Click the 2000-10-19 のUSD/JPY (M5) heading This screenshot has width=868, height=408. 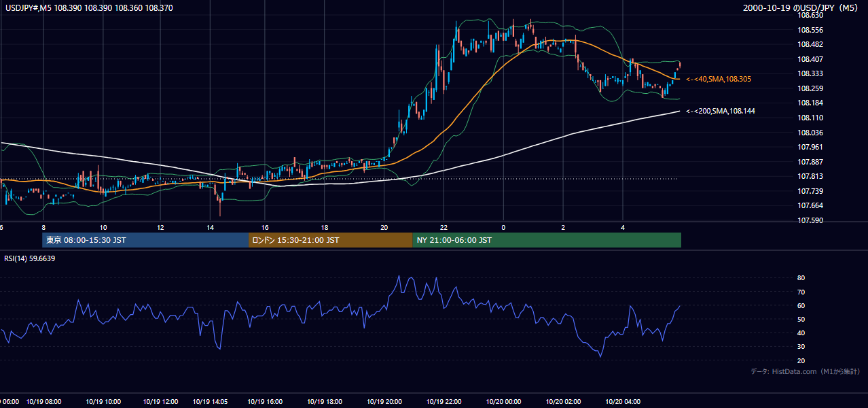click(801, 7)
